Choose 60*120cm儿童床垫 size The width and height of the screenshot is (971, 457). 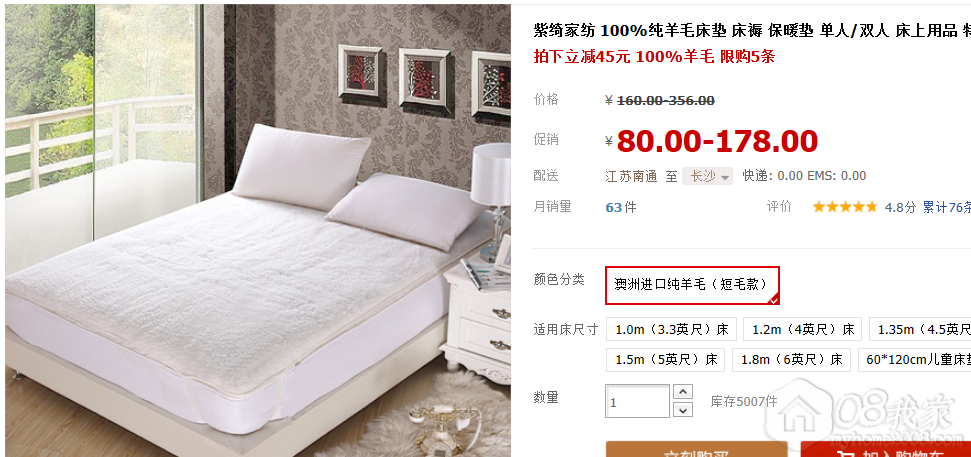915,359
